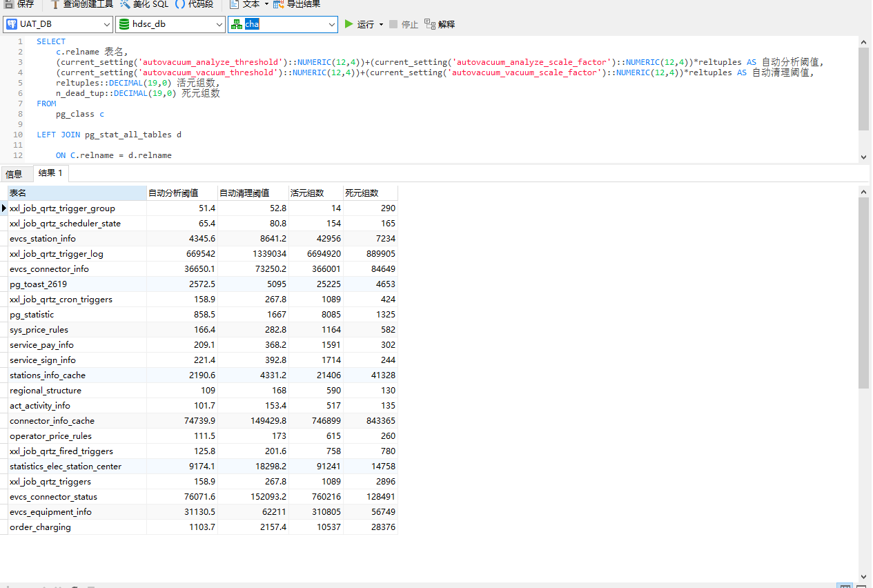
Task: Click the current-row arrow beside xxl_job_qrtz_trigger_group
Action: pyautogui.click(x=4, y=208)
